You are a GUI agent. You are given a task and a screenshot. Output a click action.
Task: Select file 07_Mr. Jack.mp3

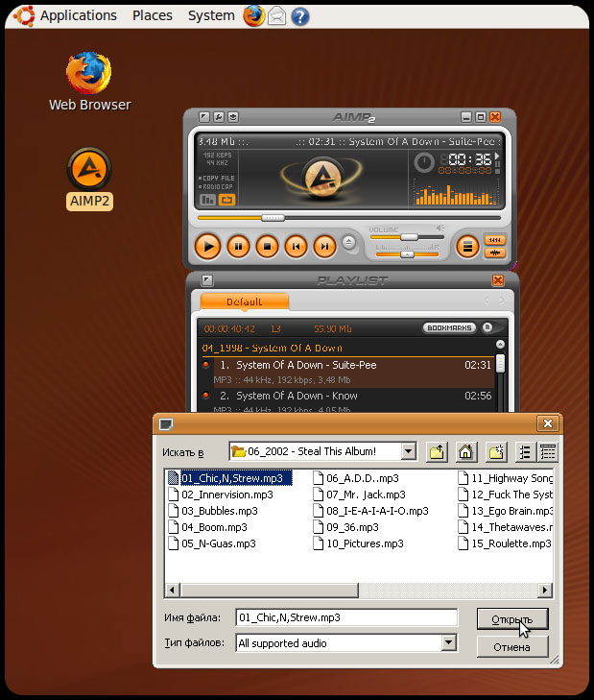360,495
